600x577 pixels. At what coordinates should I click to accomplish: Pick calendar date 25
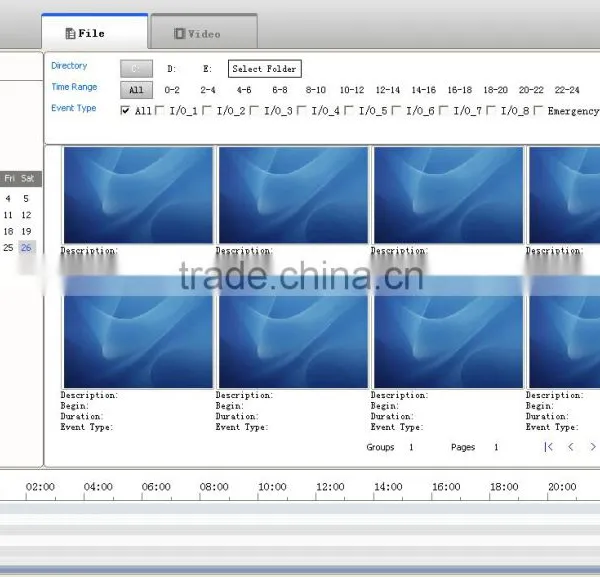[x=8, y=248]
